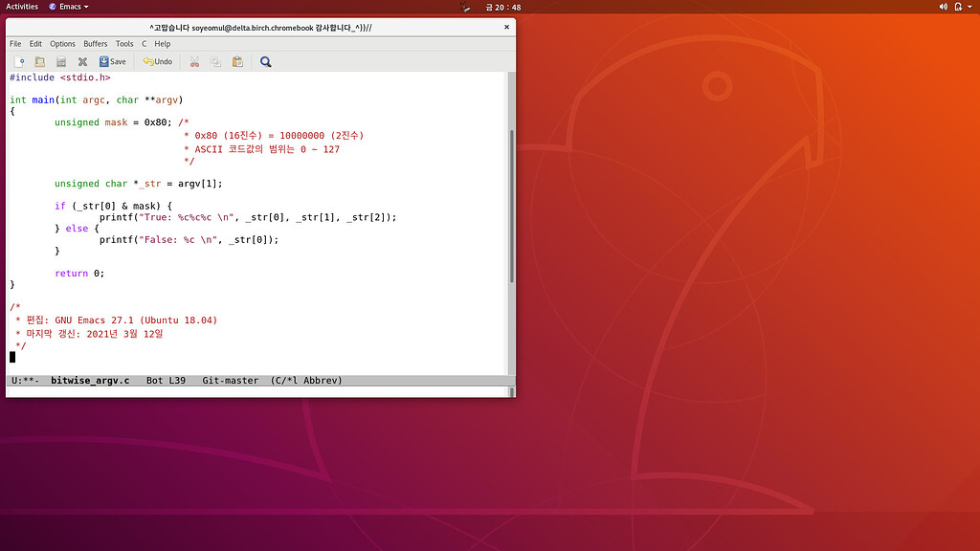Open the File menu
Viewport: 980px width, 551px height.
[15, 44]
